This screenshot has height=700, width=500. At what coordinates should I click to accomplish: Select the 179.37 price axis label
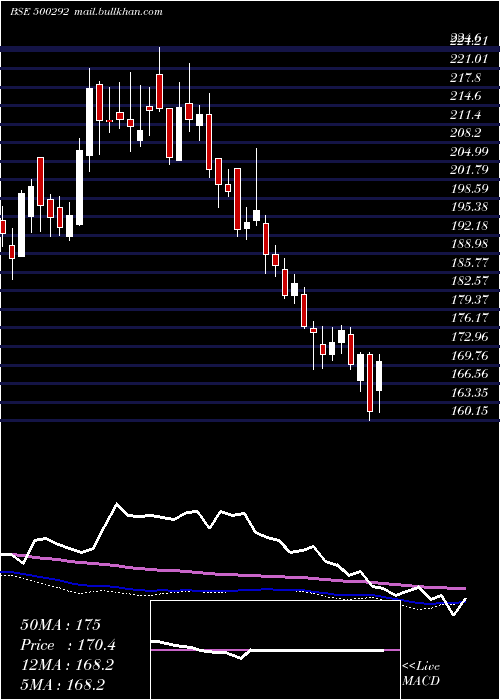point(469,300)
